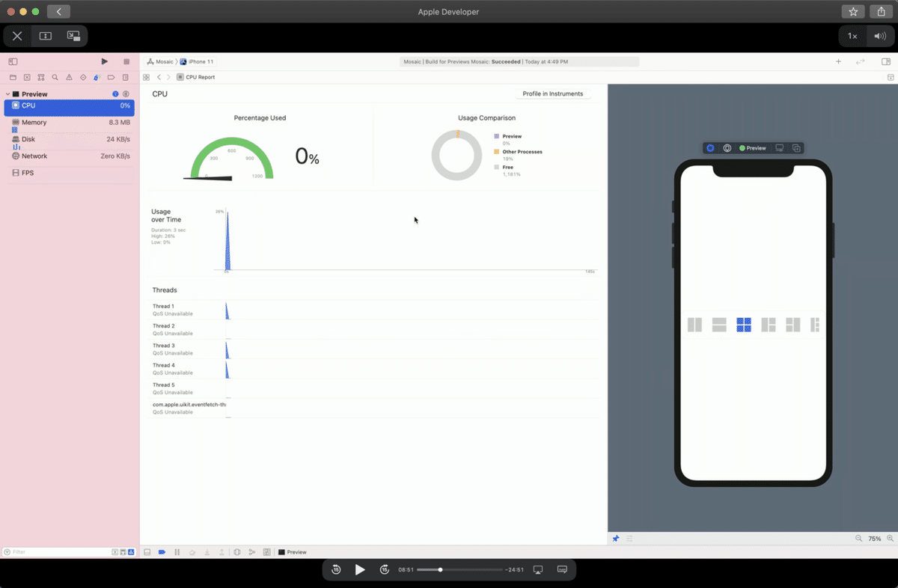The width and height of the screenshot is (898, 588).
Task: Open playback speed 1× menu
Action: pos(852,36)
